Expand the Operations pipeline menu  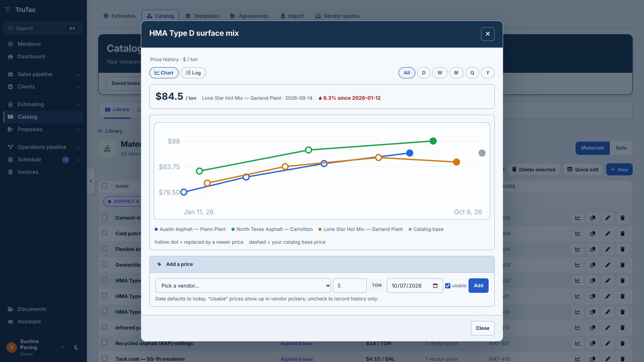pyautogui.click(x=44, y=147)
